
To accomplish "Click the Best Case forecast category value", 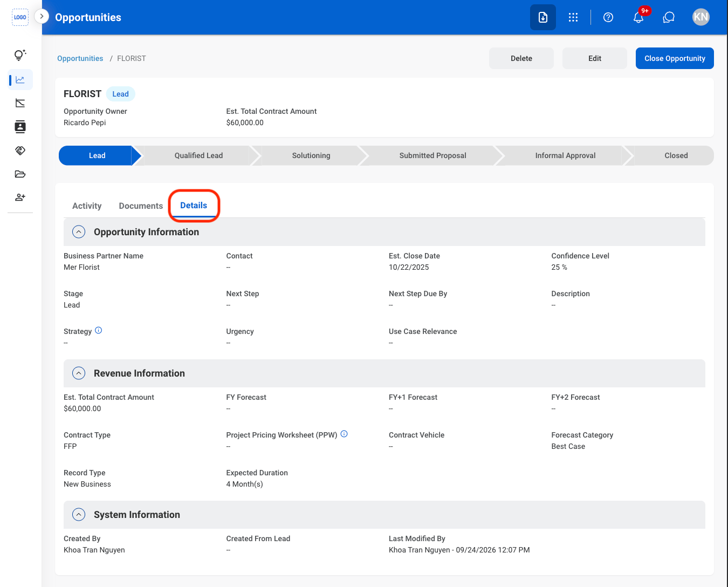I will (568, 446).
